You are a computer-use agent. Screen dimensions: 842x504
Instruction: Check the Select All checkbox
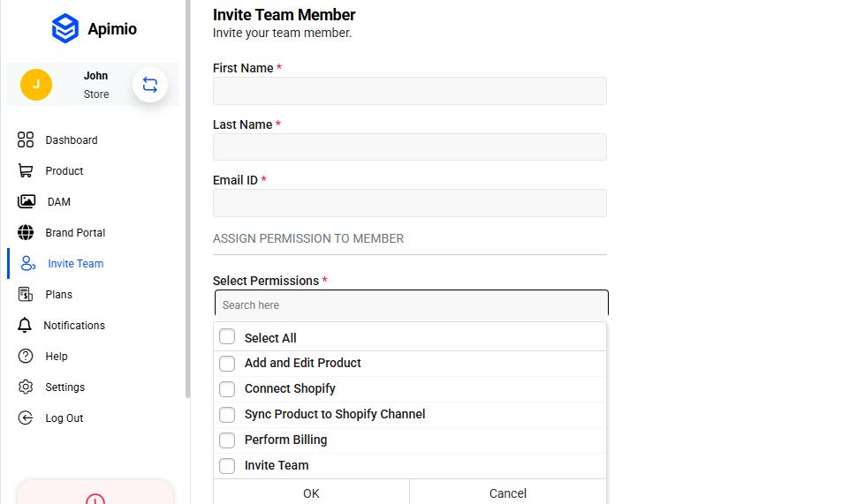click(227, 337)
